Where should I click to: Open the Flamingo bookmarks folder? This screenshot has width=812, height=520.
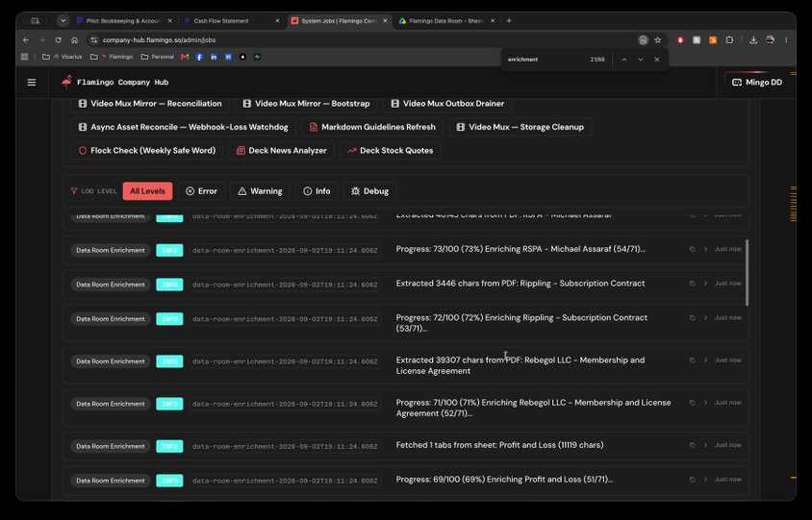click(x=112, y=57)
